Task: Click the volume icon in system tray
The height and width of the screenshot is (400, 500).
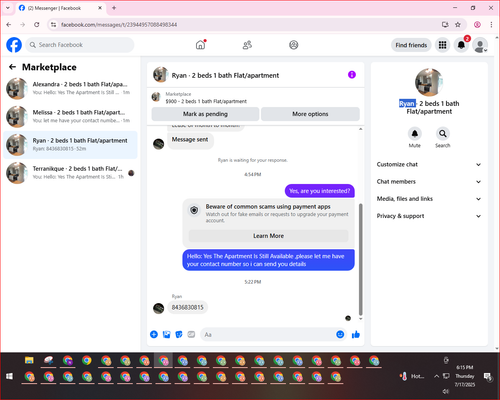Action: pos(446,391)
